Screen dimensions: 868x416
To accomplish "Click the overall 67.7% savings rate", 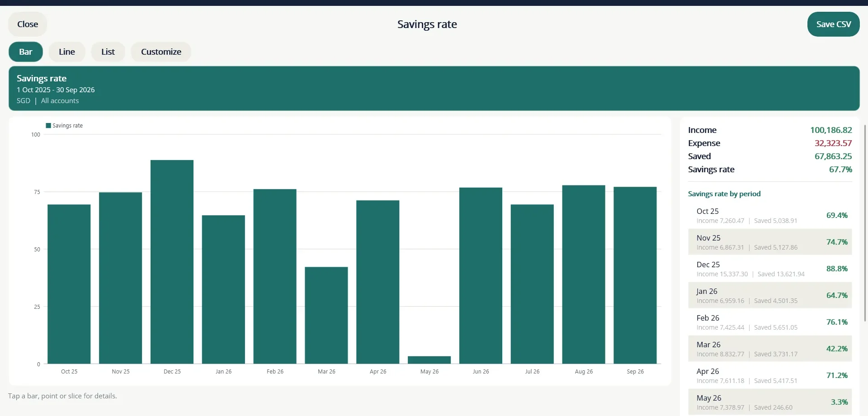I will (x=840, y=170).
